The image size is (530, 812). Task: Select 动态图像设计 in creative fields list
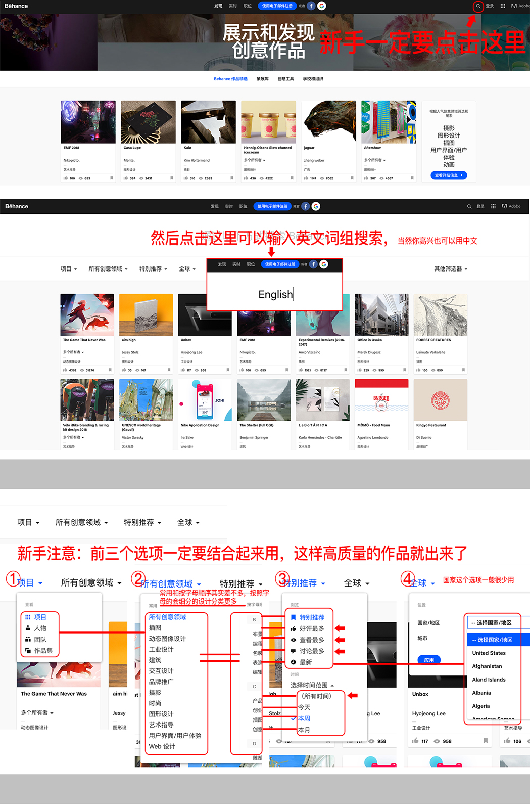pyautogui.click(x=167, y=639)
